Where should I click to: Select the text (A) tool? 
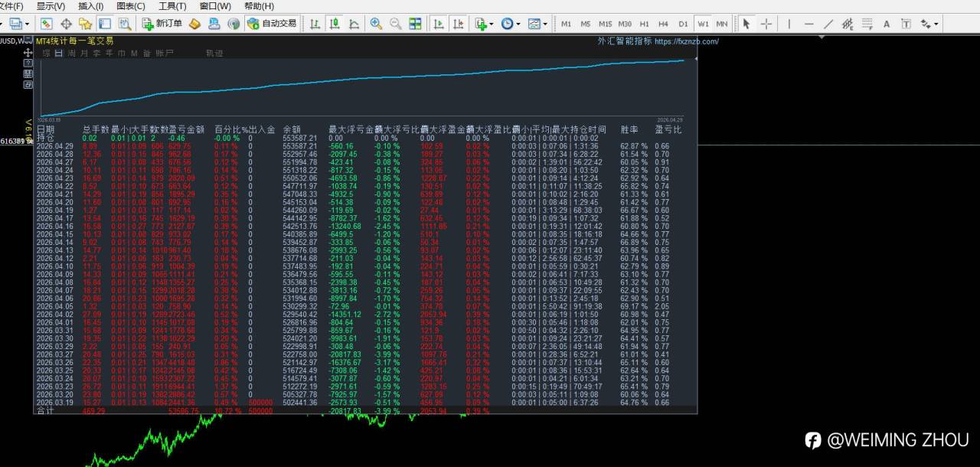tap(887, 24)
